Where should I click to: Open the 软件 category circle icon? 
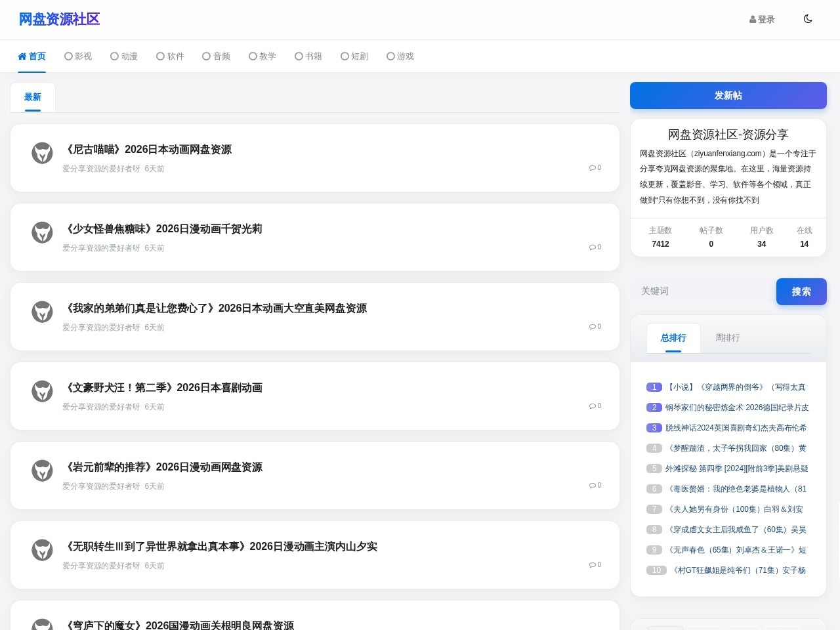(x=160, y=56)
